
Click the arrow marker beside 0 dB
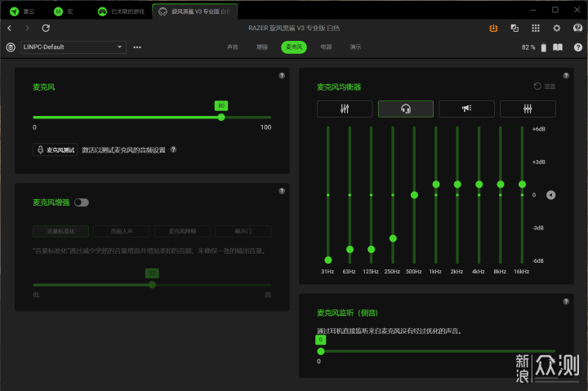point(550,195)
